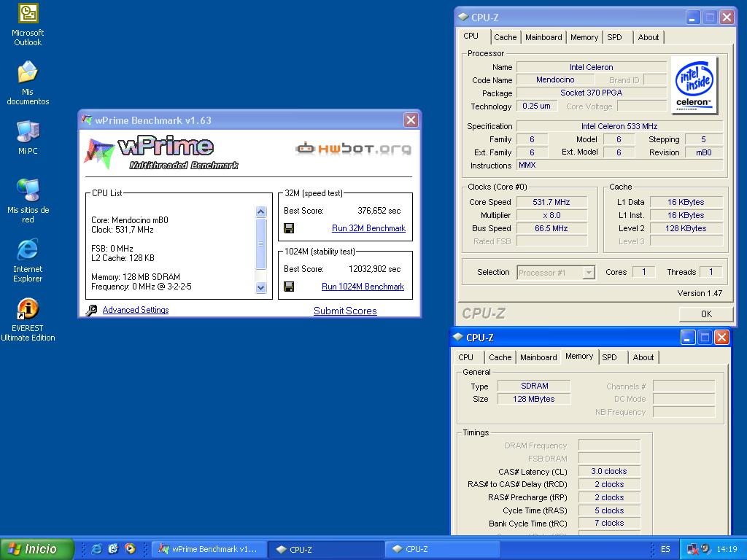The image size is (747, 560).
Task: Click Core: Mendocino mB0 in CPU List
Action: pyautogui.click(x=130, y=220)
